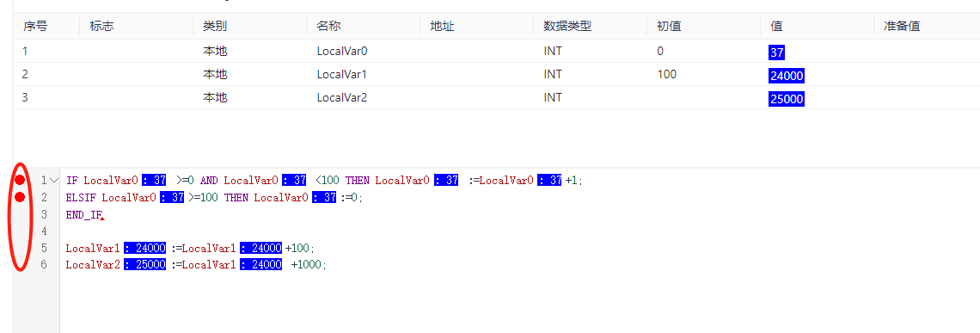Sort by the 序号 column header

(x=35, y=27)
